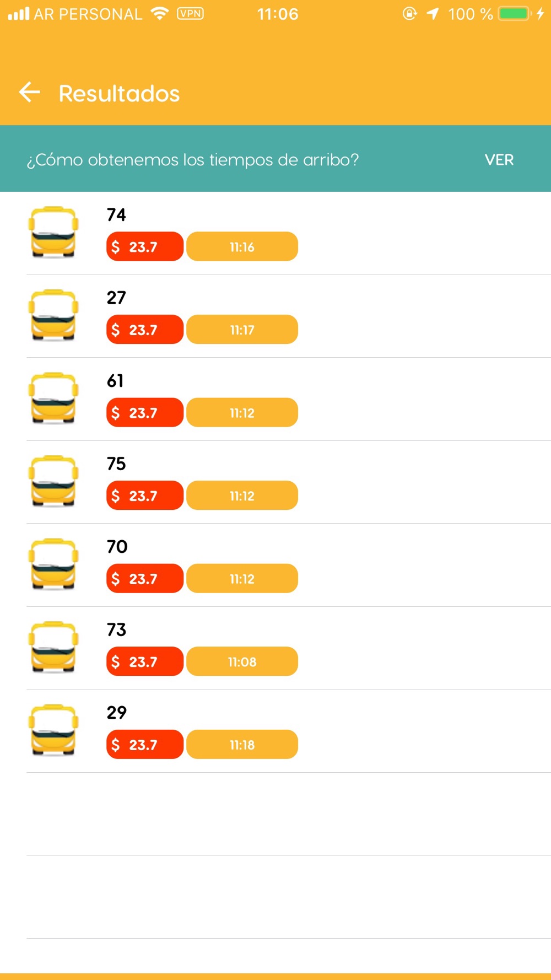
Task: Tap the bus icon for line 61
Action: pos(53,399)
